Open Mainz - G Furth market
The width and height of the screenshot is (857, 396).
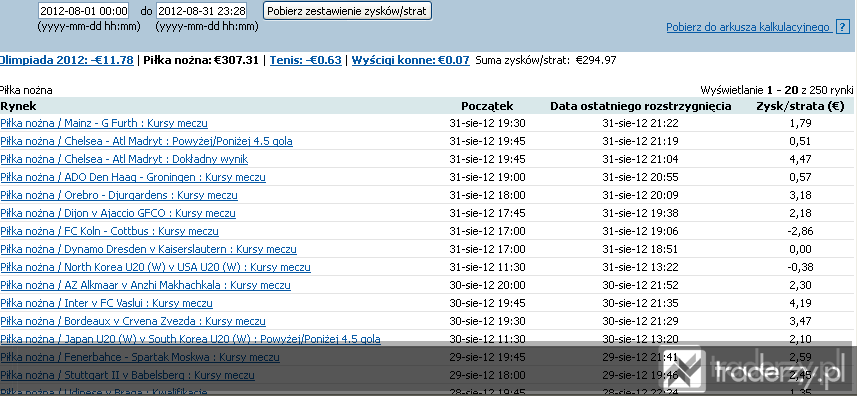click(104, 123)
